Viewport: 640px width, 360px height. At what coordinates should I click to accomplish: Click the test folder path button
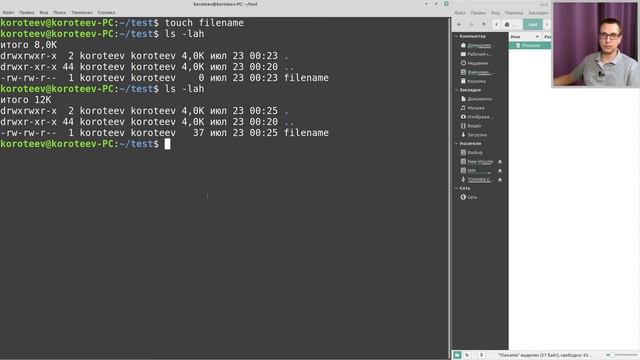533,24
